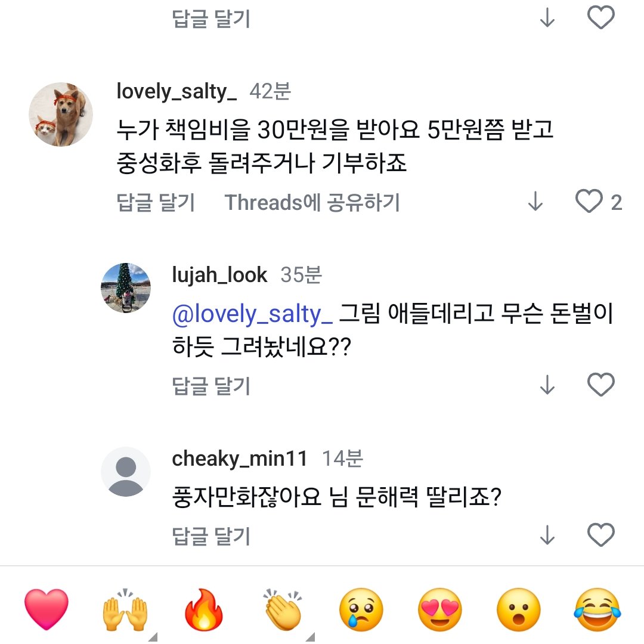Viewport: 644px width, 644px height.
Task: Open the @lovely_salty_ mention link
Action: pyautogui.click(x=252, y=314)
